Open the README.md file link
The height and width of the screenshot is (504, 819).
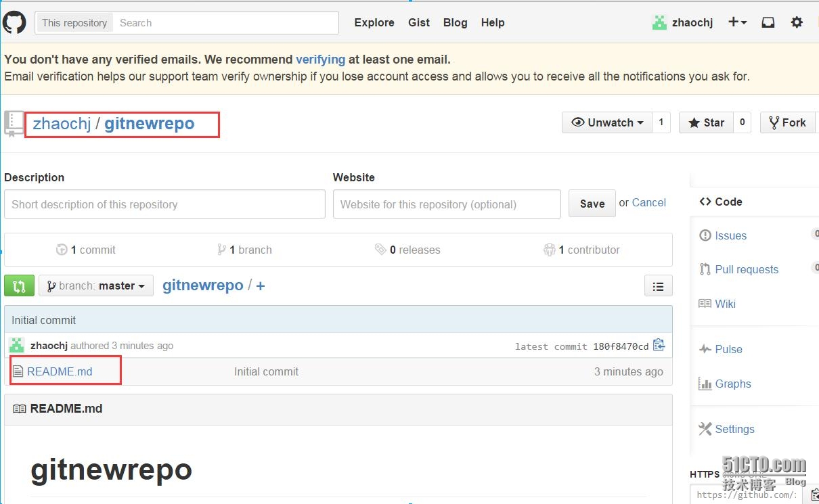60,371
